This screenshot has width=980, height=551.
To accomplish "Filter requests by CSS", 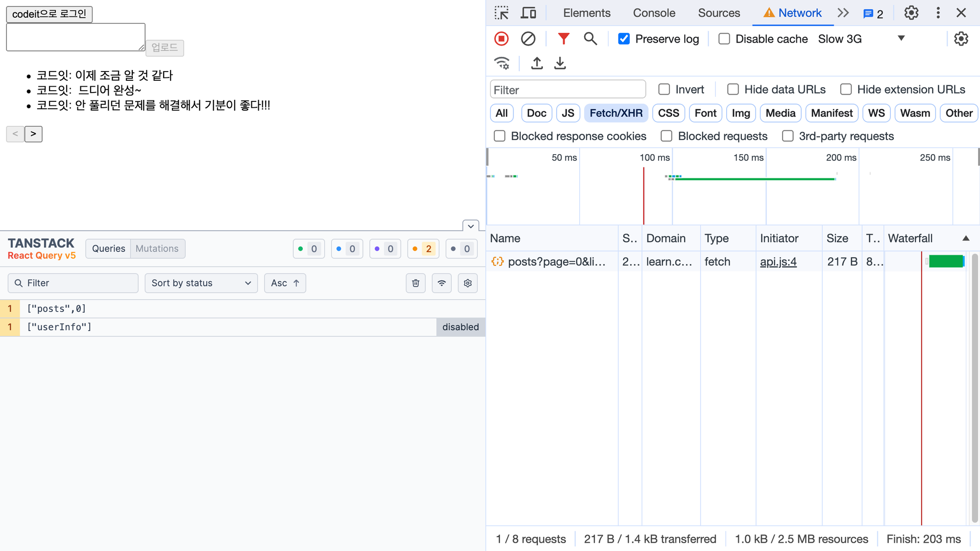I will 668,113.
